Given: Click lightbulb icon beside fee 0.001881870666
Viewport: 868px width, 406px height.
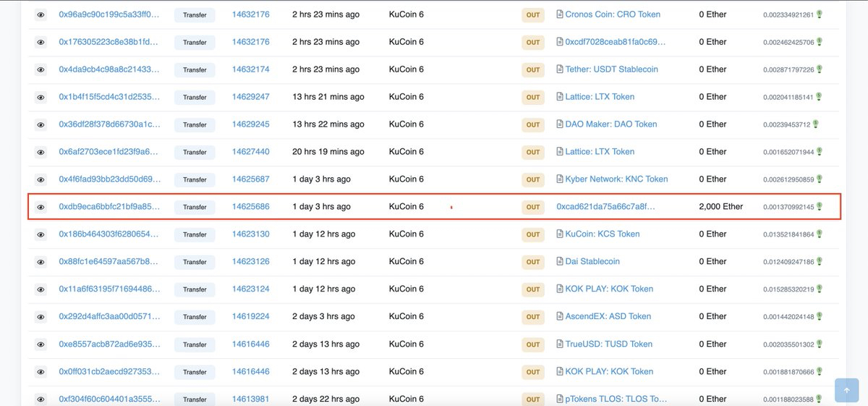Looking at the screenshot, I should (819, 371).
